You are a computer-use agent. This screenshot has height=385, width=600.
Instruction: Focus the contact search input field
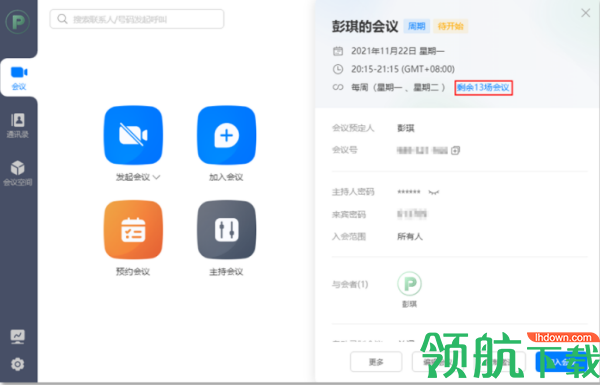pyautogui.click(x=137, y=19)
